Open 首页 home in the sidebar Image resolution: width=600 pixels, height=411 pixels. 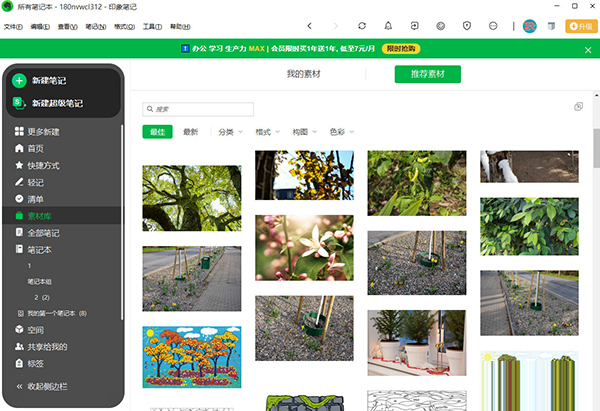pyautogui.click(x=36, y=149)
